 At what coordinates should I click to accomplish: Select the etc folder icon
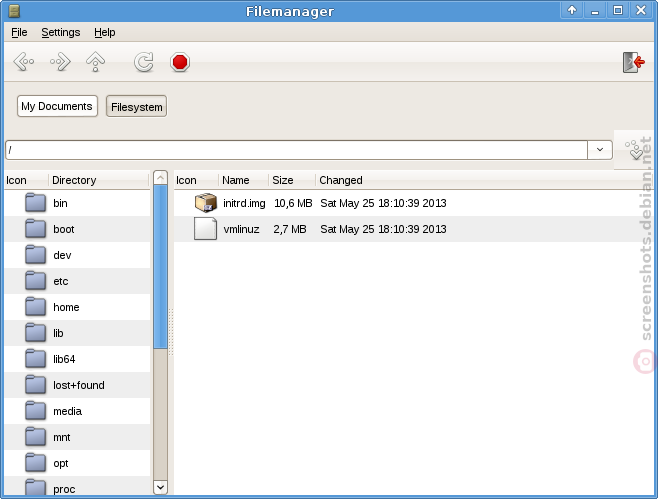(x=35, y=281)
